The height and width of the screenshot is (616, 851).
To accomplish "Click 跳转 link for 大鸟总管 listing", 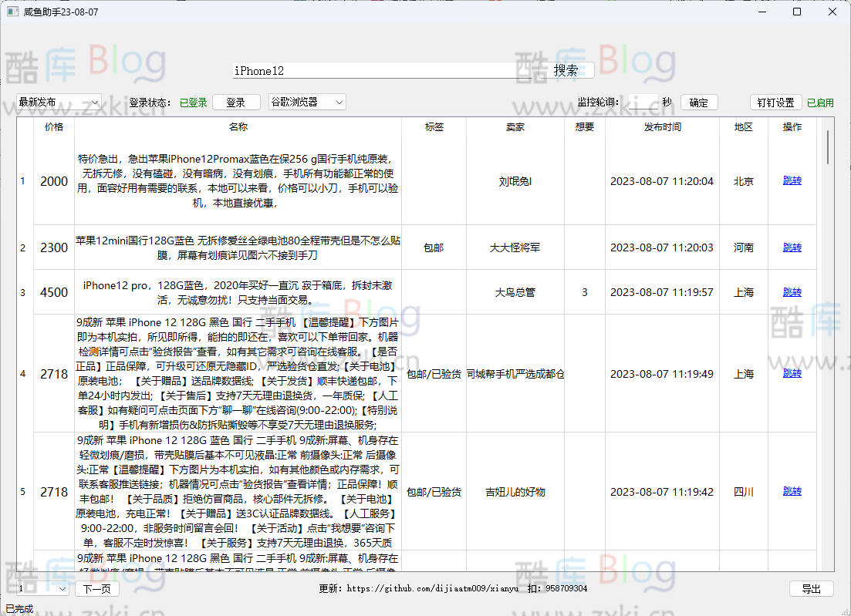I will pyautogui.click(x=792, y=292).
